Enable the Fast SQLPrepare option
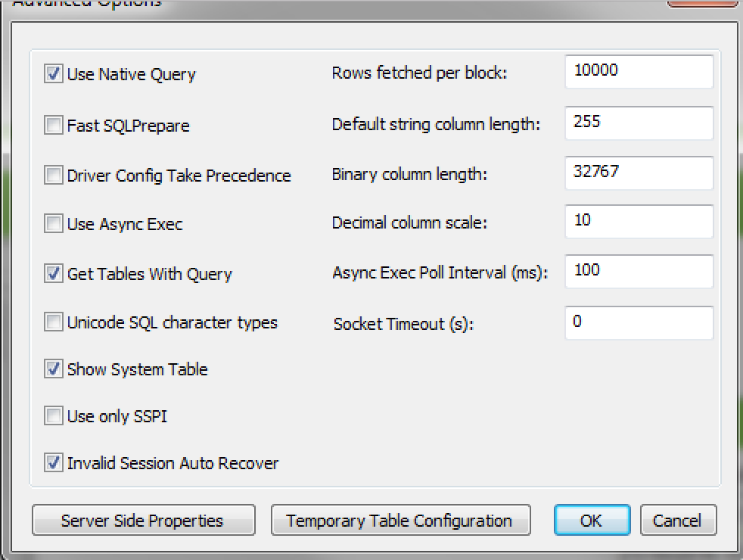The width and height of the screenshot is (743, 560). click(x=53, y=125)
